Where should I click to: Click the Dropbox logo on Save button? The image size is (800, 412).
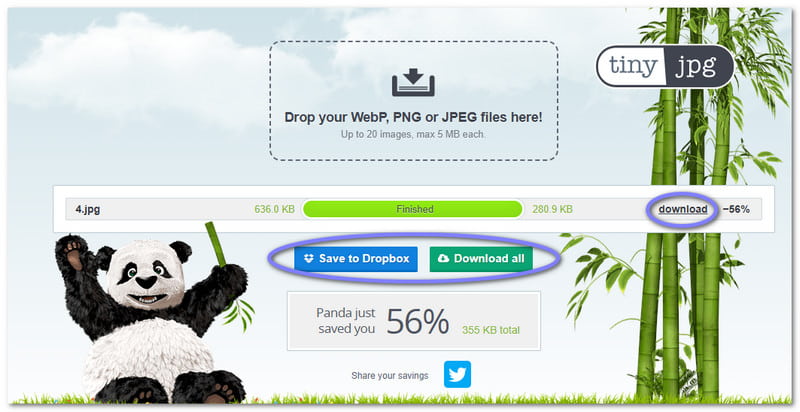[309, 259]
